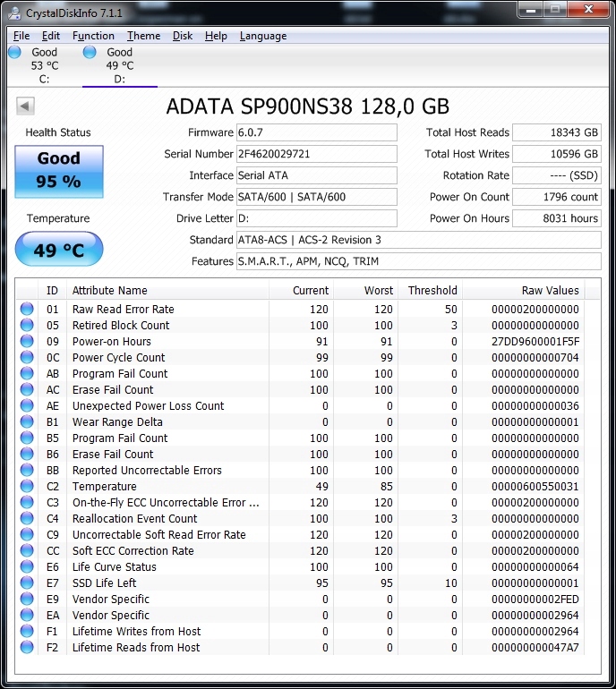Click the Worst column header
The width and height of the screenshot is (616, 689).
tap(366, 291)
